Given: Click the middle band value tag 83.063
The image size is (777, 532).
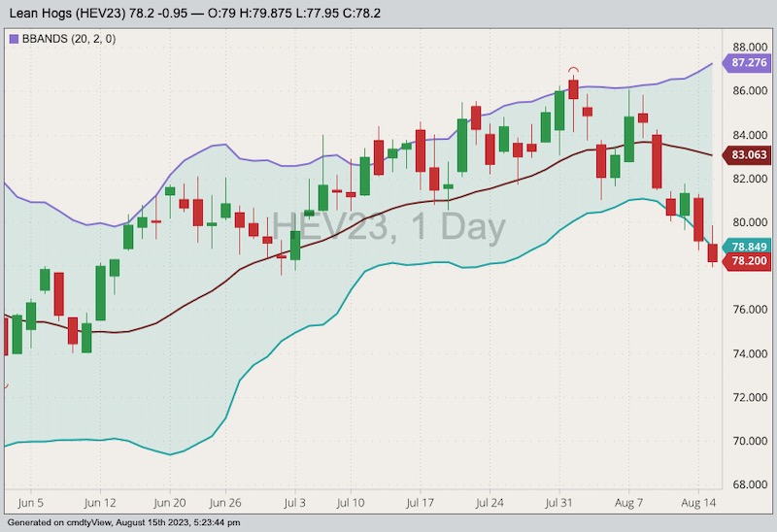Looking at the screenshot, I should pyautogui.click(x=747, y=154).
